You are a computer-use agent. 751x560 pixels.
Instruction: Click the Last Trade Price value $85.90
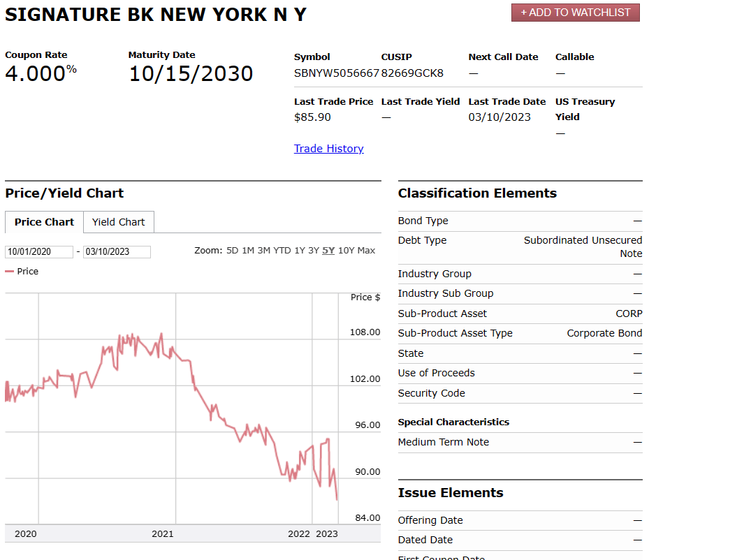tap(311, 117)
